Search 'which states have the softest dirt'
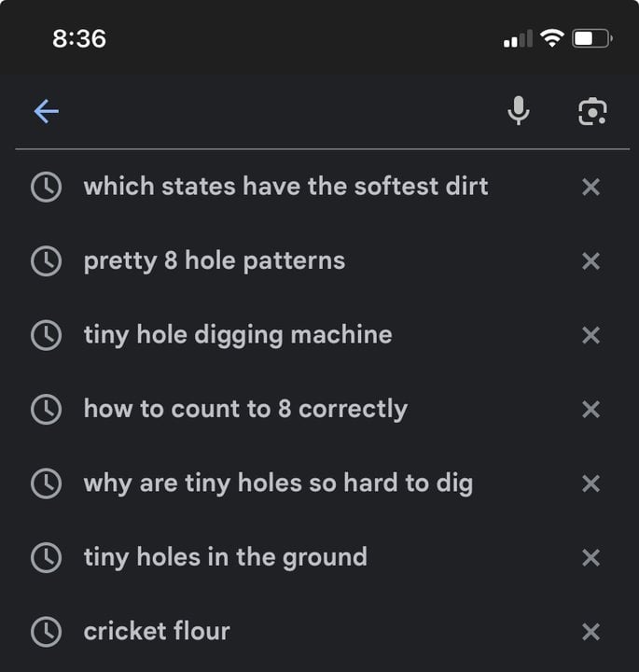This screenshot has height=672, width=639. (285, 187)
